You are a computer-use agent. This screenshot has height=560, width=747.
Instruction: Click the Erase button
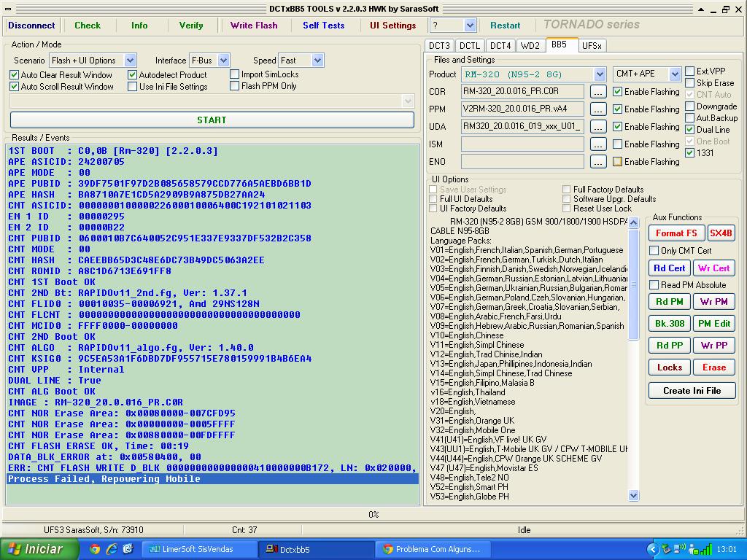[x=714, y=367]
